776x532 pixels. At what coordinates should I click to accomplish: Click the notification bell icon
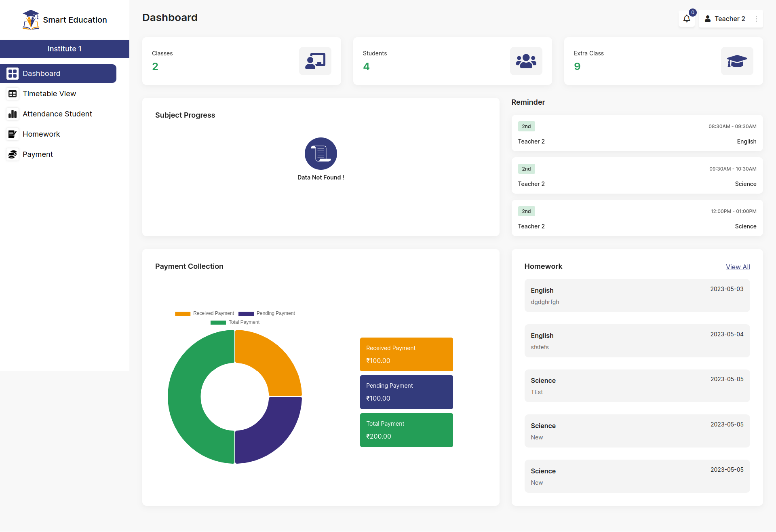click(x=687, y=18)
